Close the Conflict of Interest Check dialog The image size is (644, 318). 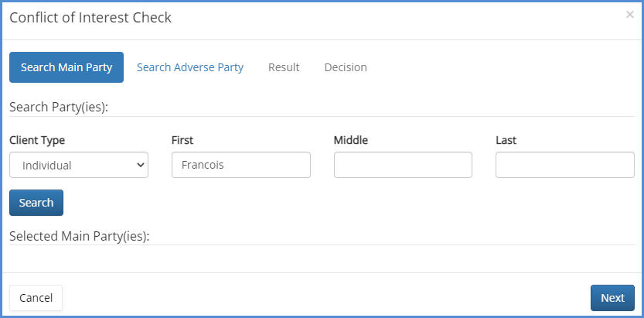coord(629,15)
